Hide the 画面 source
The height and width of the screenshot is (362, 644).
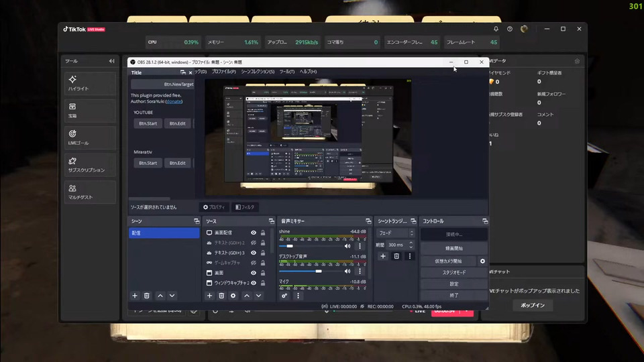point(254,273)
